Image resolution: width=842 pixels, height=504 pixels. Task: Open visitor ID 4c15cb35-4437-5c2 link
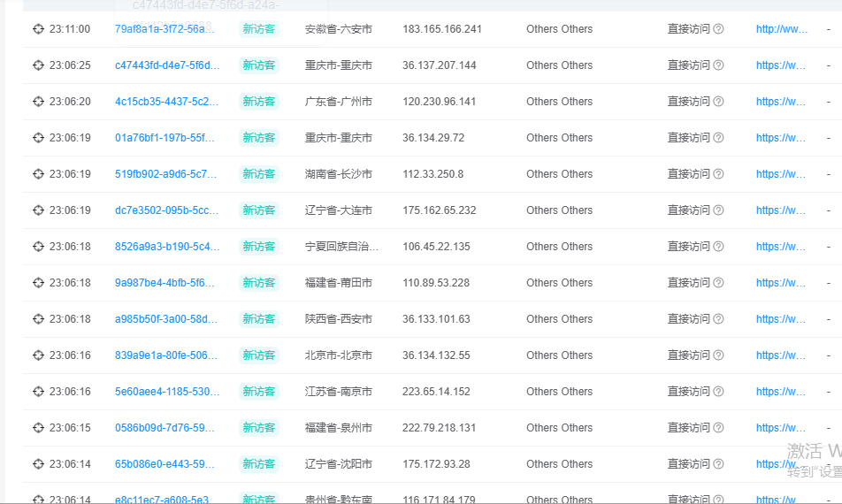[x=166, y=102]
